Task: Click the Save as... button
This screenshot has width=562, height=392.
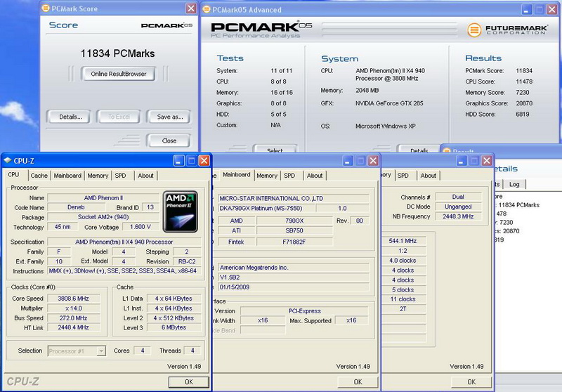Action: pos(169,117)
